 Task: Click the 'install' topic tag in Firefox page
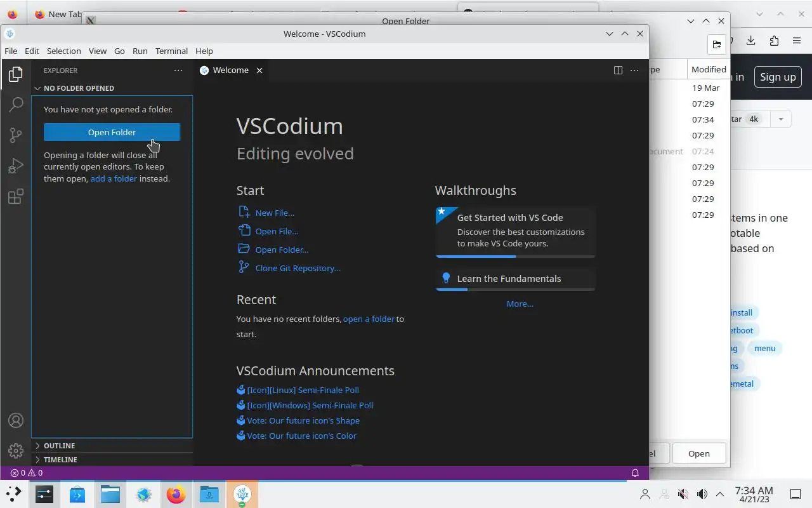(741, 312)
